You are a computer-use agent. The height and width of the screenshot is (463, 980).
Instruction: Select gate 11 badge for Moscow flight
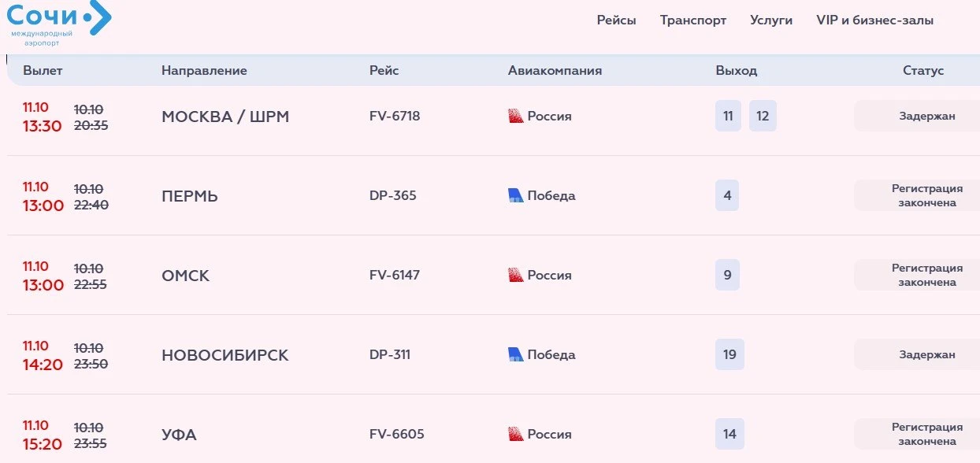point(728,117)
